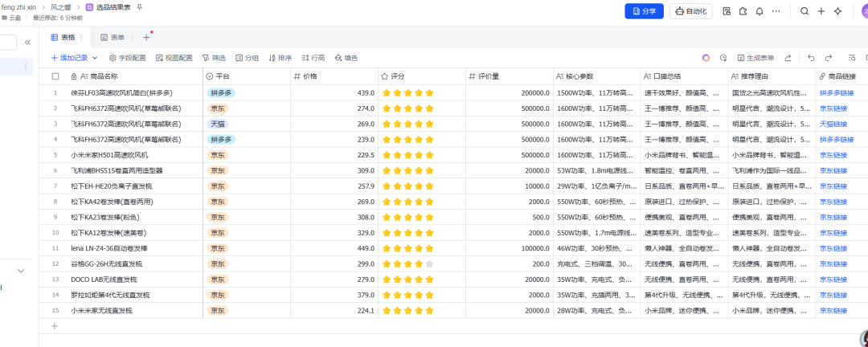The width and height of the screenshot is (868, 347).
Task: Open the 筛选 filter tool
Action: coord(214,58)
